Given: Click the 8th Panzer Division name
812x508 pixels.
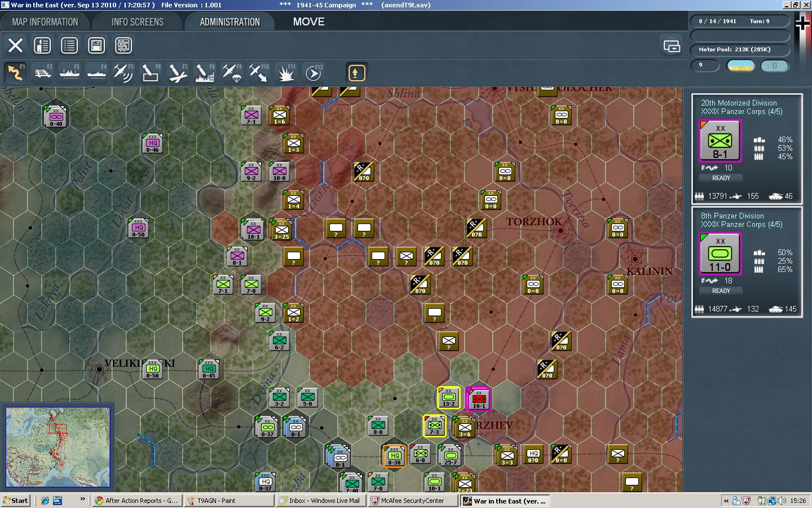Looking at the screenshot, I should point(732,216).
